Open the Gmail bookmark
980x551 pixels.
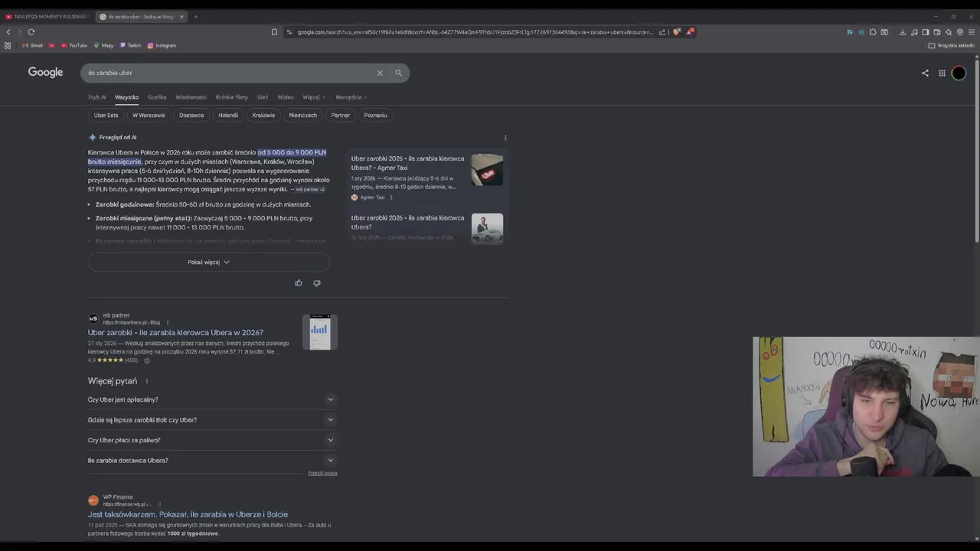point(32,45)
